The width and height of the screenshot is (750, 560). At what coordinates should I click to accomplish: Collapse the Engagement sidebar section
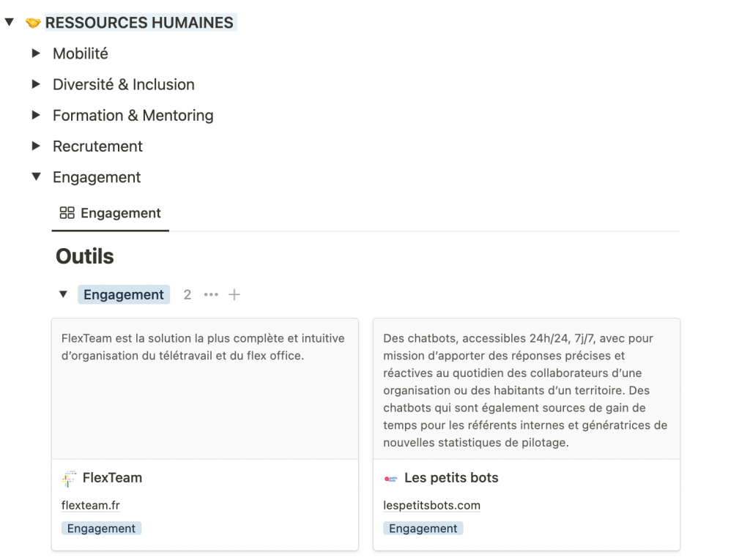coord(35,177)
